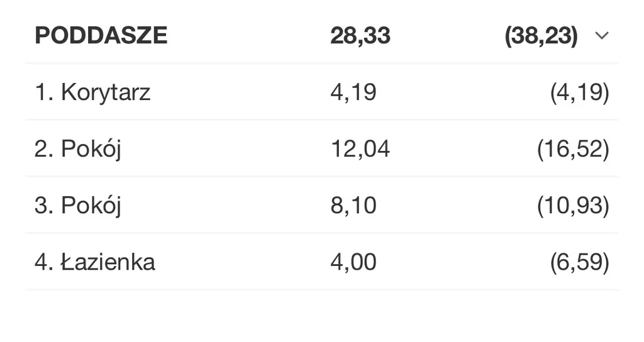Click the 12,04 area value
Screen dimensions: 644x342
(360, 149)
